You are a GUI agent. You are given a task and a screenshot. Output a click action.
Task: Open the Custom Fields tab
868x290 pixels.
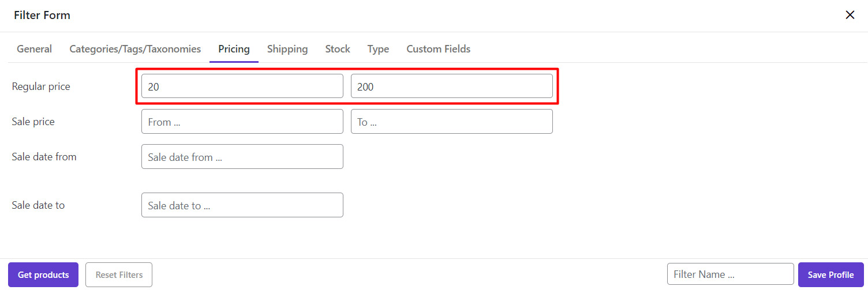click(x=438, y=49)
